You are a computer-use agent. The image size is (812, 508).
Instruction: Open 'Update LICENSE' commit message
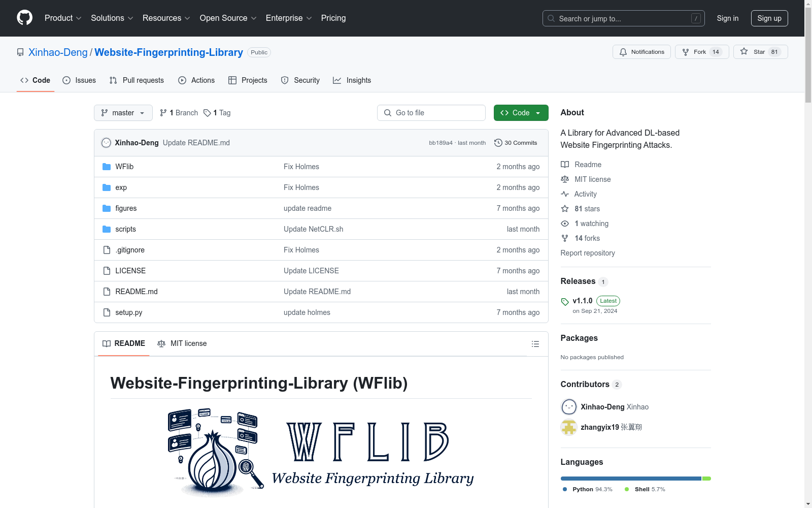pyautogui.click(x=311, y=271)
